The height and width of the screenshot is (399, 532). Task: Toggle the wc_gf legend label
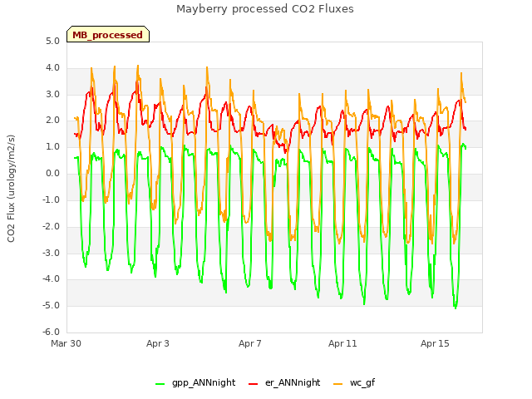[362, 382]
